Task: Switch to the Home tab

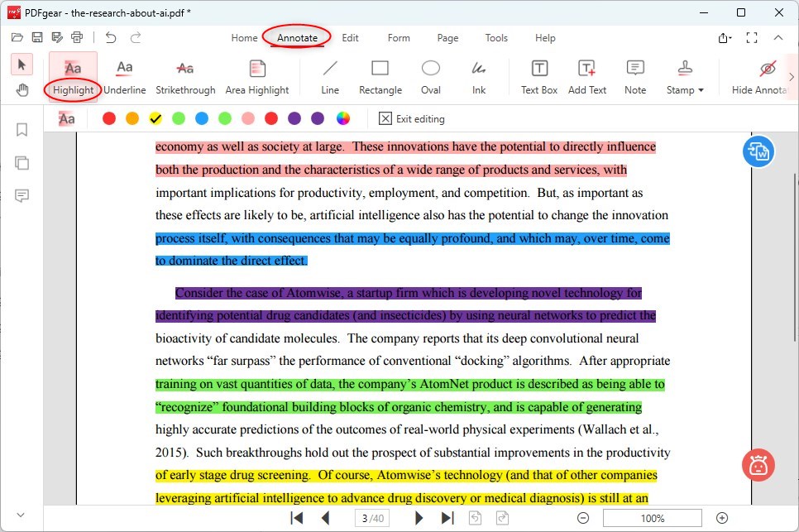Action: click(x=244, y=38)
